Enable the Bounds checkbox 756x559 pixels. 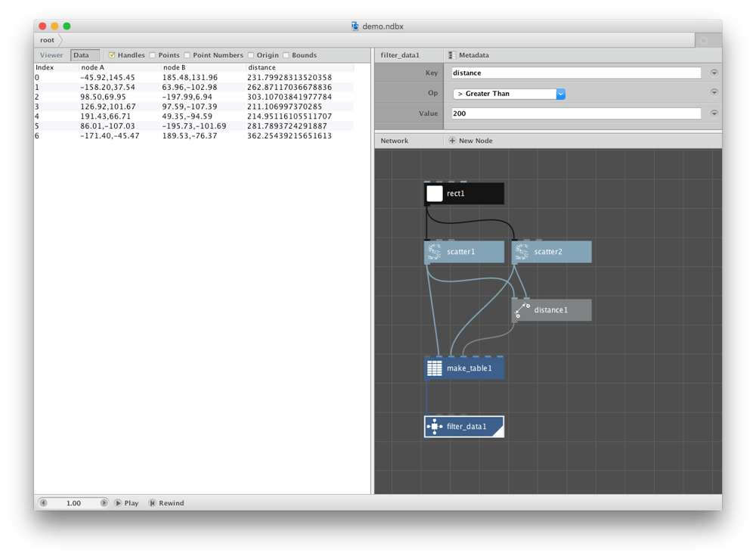(x=286, y=55)
